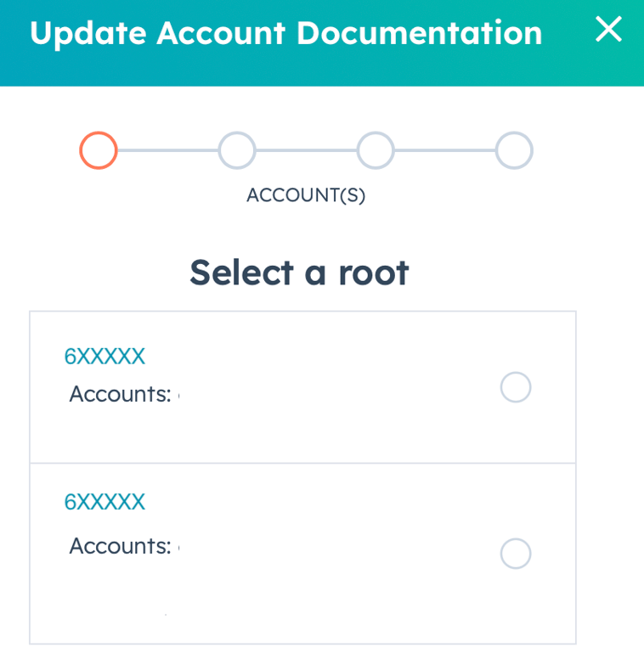Click the Accounts label in the first root card
Image resolution: width=644 pixels, height=664 pixels.
pos(120,394)
